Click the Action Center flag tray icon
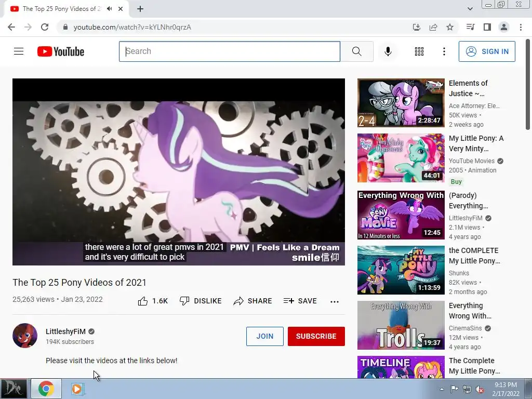The height and width of the screenshot is (399, 532). click(x=454, y=389)
